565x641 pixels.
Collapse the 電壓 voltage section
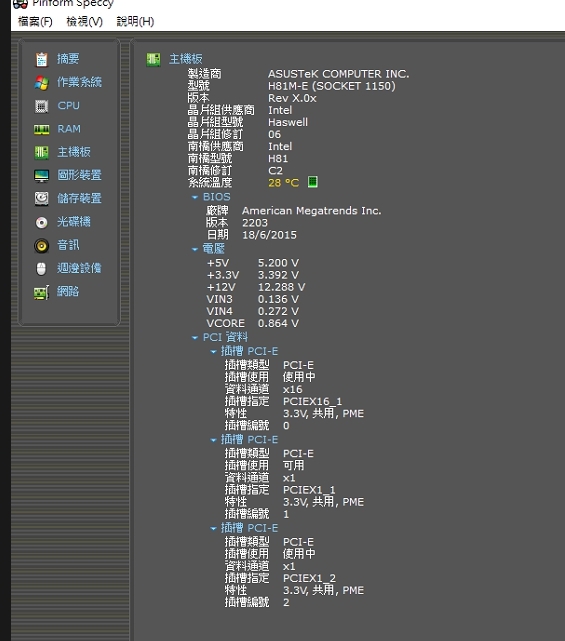click(195, 249)
